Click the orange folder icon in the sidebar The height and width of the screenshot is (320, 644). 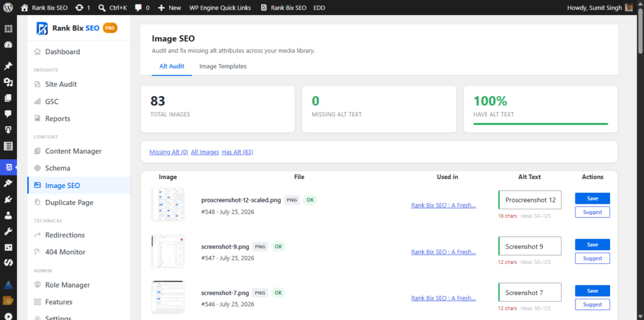[8, 301]
